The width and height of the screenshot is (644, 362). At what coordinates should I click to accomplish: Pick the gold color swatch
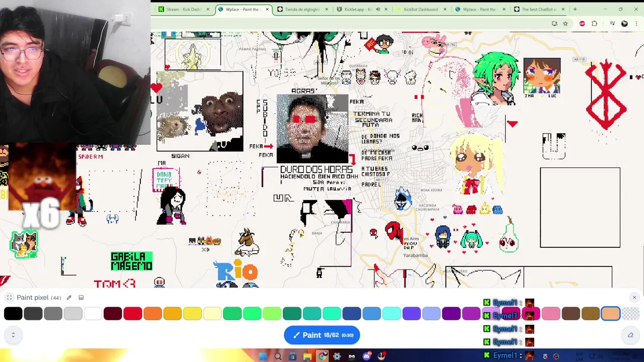coord(173,314)
